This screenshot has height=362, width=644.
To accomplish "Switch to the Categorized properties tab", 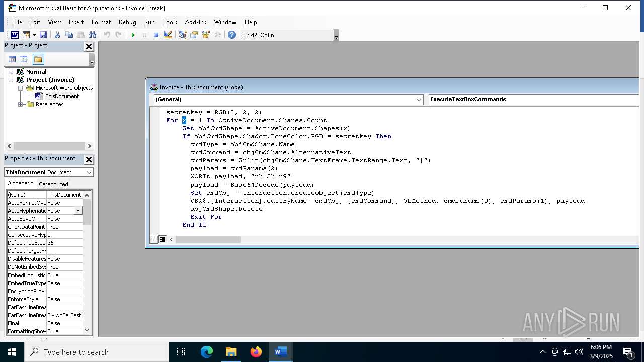I will point(53,184).
